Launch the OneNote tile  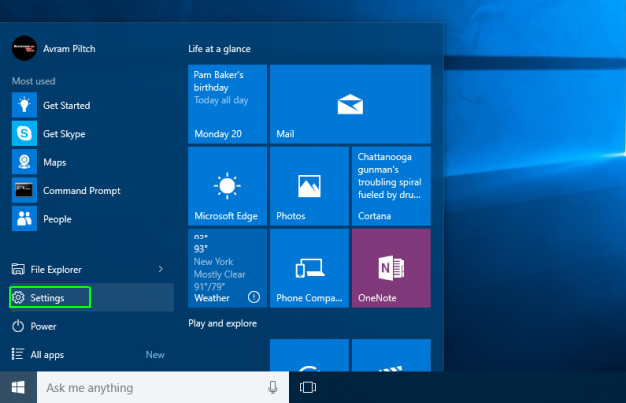tap(391, 268)
